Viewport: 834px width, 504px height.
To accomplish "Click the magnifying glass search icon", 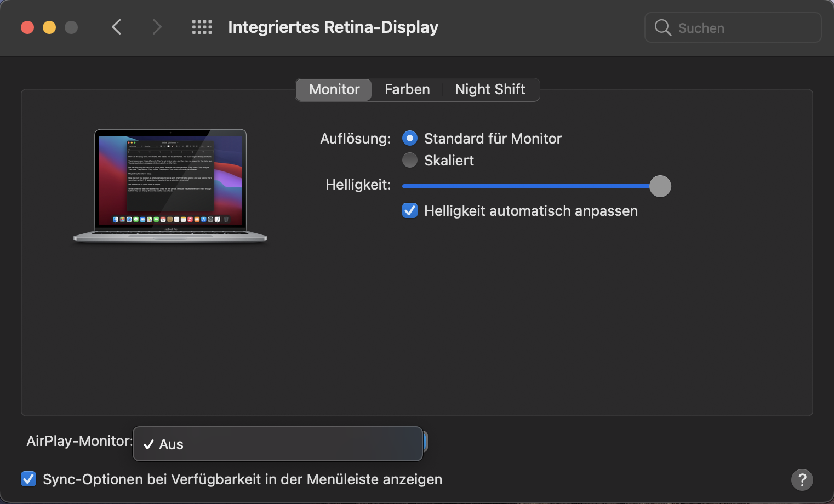I will [x=662, y=27].
